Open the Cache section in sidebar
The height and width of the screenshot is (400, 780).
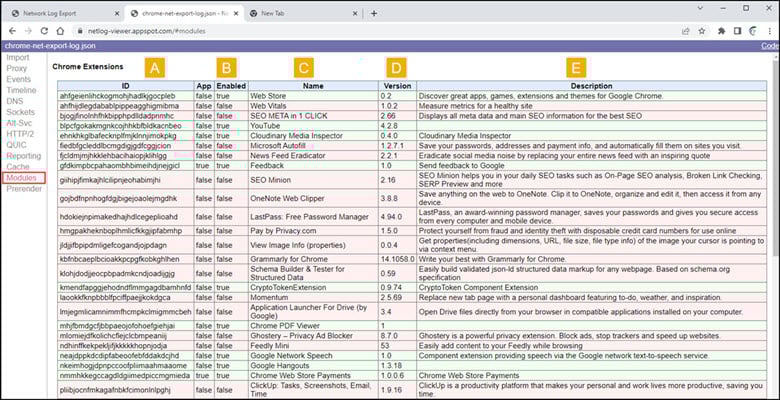pyautogui.click(x=18, y=167)
